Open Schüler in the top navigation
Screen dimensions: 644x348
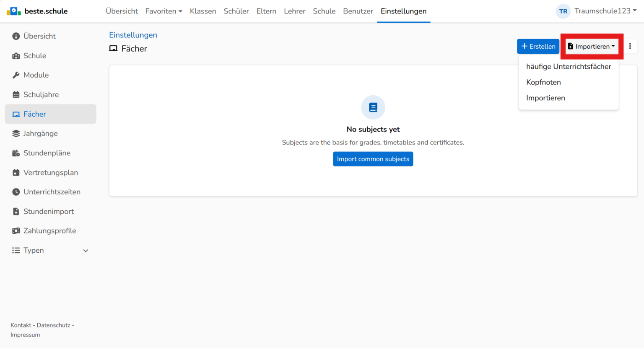pyautogui.click(x=236, y=11)
